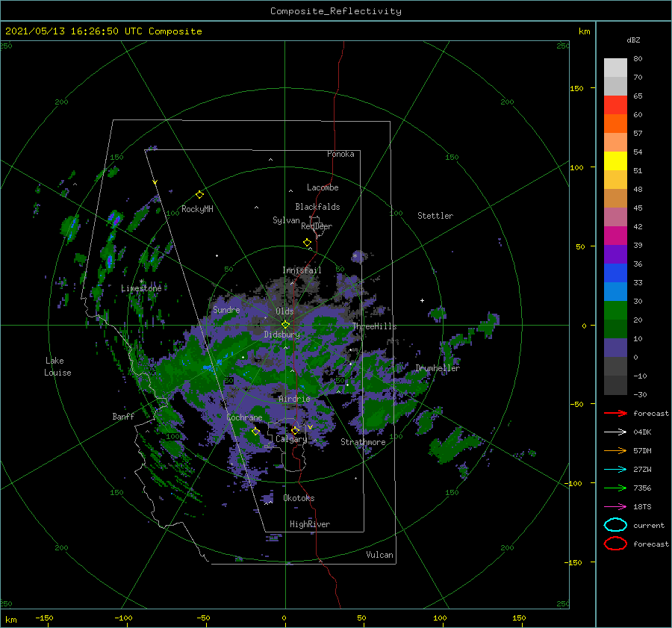Click the white plus marker west of Stettler area
The image size is (672, 628).
(x=422, y=300)
